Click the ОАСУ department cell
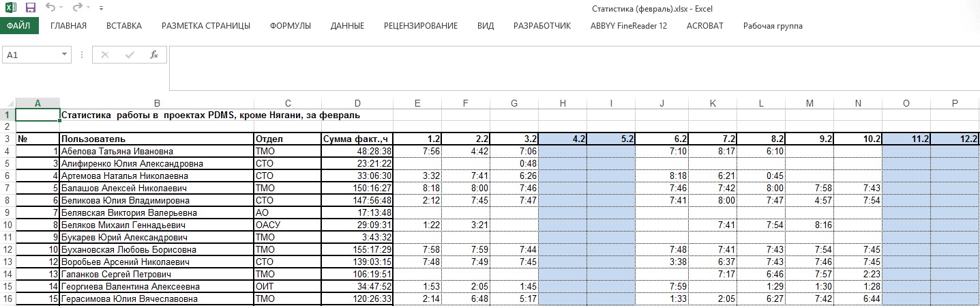This screenshot has width=980, height=306. (288, 225)
